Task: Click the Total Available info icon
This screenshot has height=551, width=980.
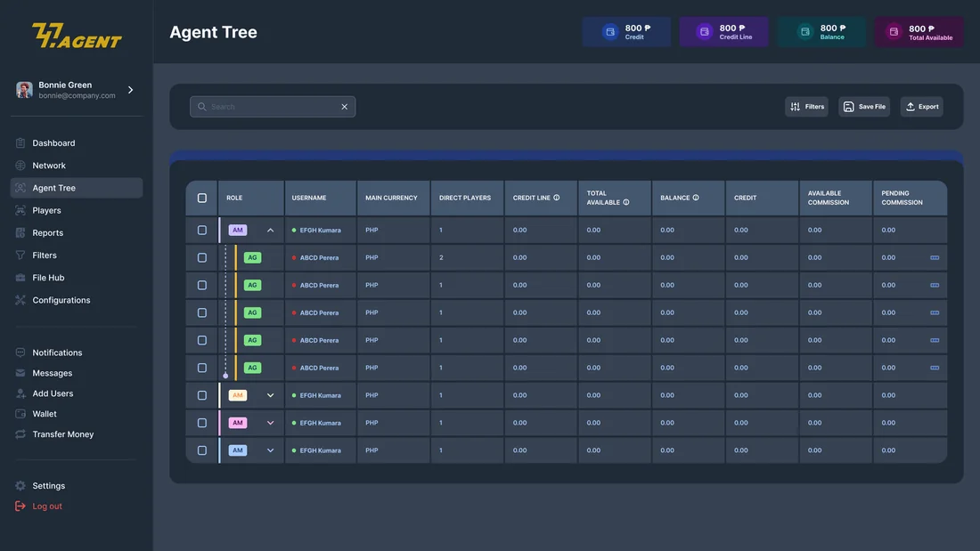Action: pyautogui.click(x=625, y=202)
